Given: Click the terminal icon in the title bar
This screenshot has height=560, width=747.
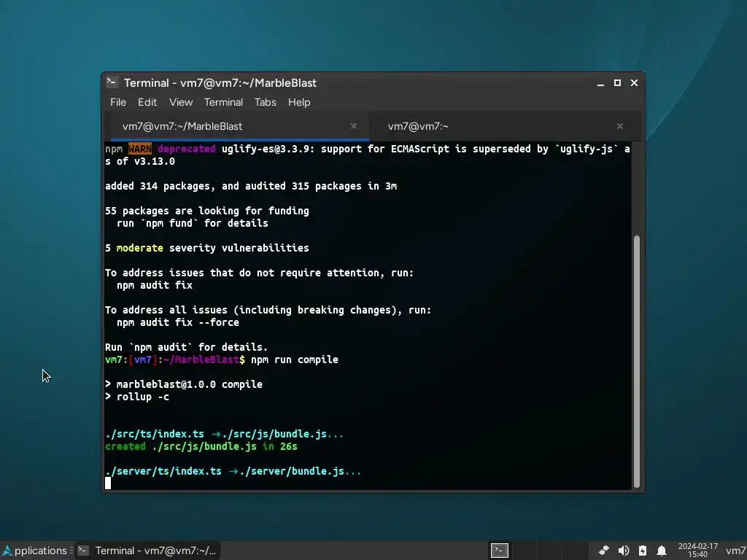Looking at the screenshot, I should (x=112, y=82).
